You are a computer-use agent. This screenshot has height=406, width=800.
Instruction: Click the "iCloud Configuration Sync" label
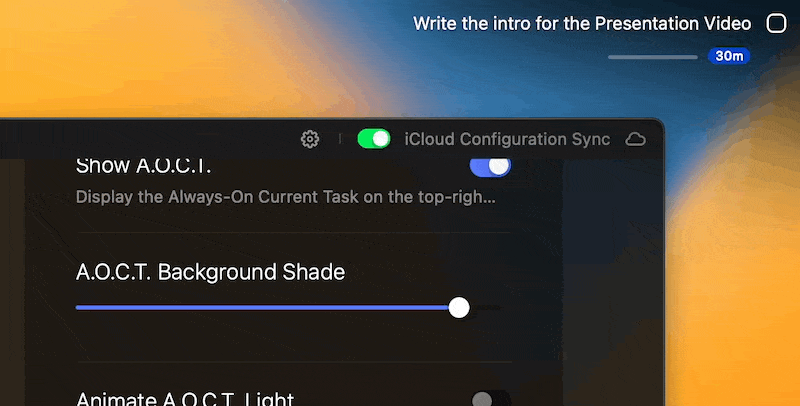click(507, 139)
